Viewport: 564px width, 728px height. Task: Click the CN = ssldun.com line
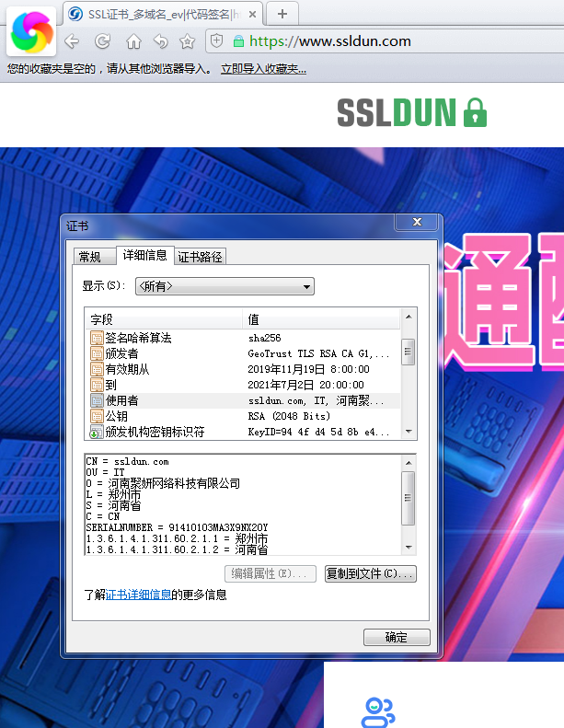128,461
